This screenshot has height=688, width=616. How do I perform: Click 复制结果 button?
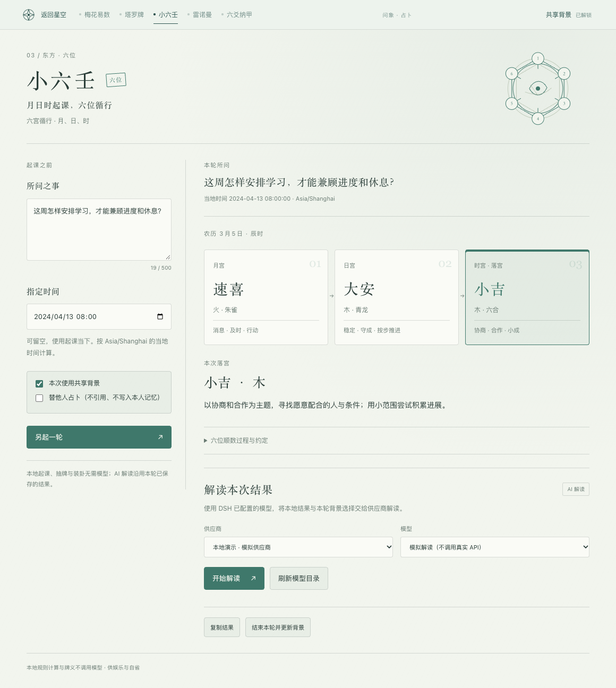tap(222, 627)
